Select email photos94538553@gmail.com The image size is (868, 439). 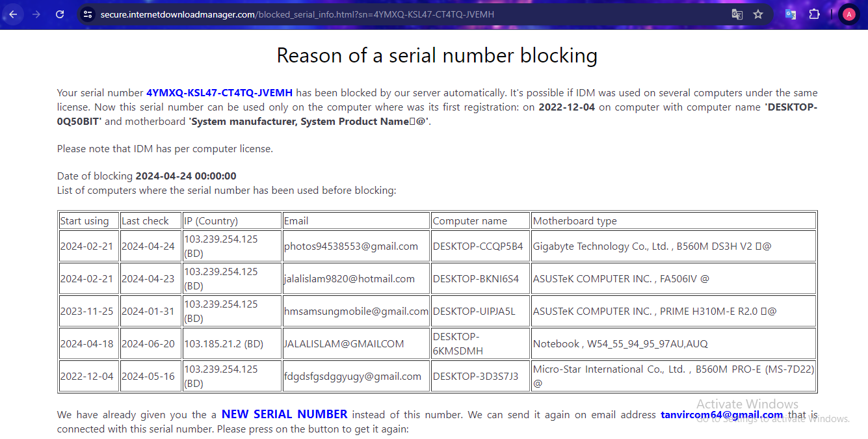coord(351,246)
